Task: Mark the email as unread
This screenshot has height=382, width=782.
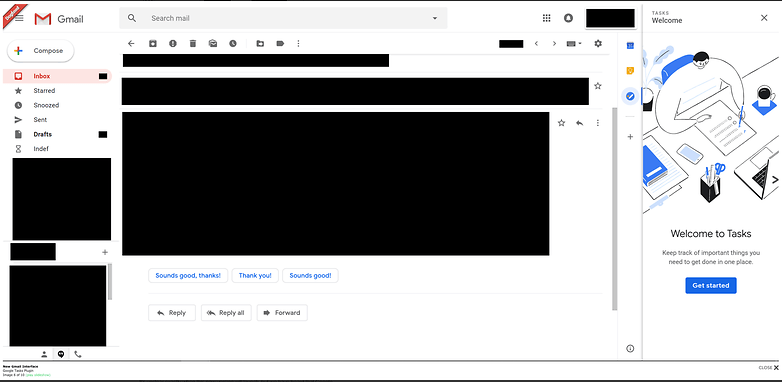Action: 213,44
